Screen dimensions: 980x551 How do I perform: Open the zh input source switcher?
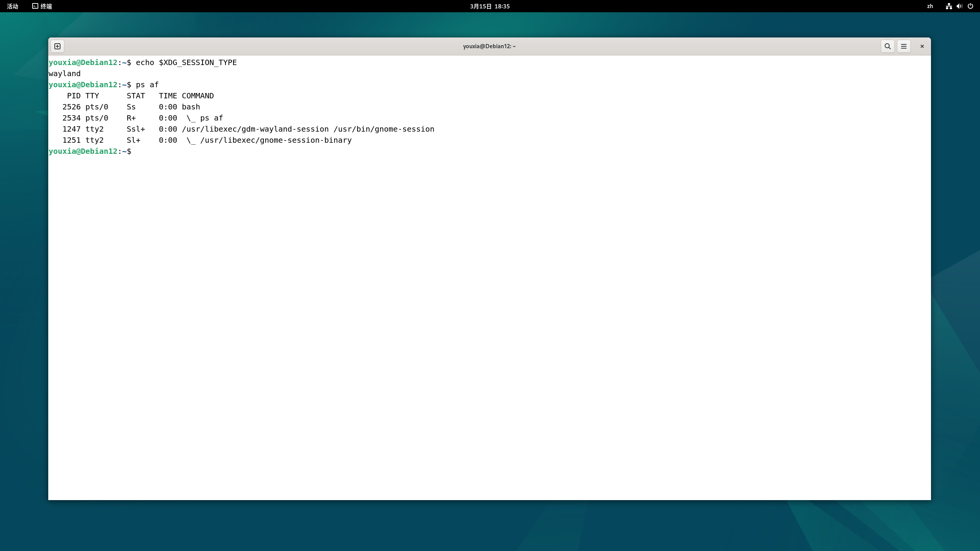point(930,6)
